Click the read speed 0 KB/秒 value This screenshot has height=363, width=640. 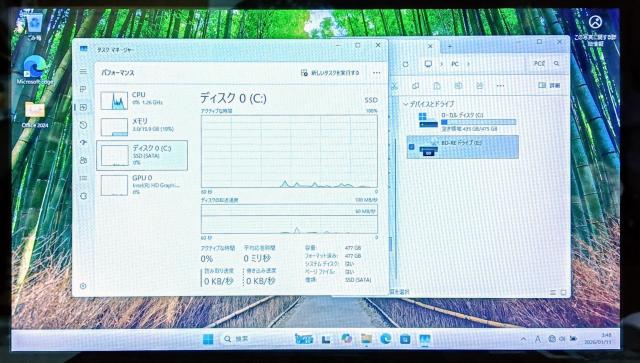pyautogui.click(x=218, y=281)
